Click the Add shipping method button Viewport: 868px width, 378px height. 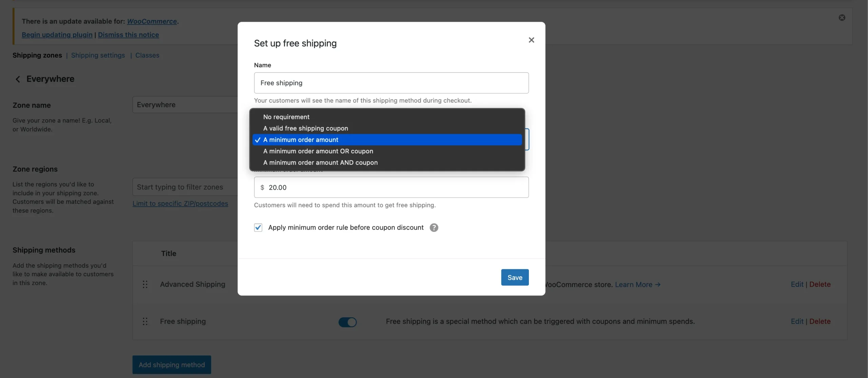pos(172,365)
